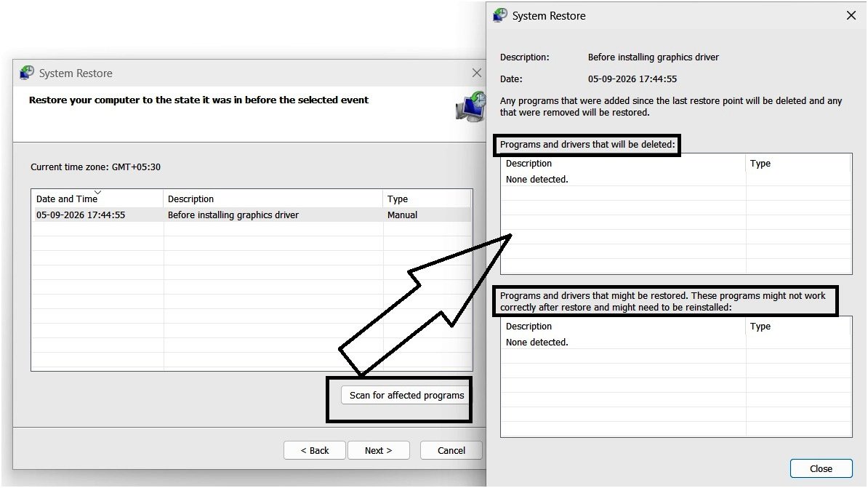
Task: Click the Type header in the "will be deleted" list
Action: [798, 164]
